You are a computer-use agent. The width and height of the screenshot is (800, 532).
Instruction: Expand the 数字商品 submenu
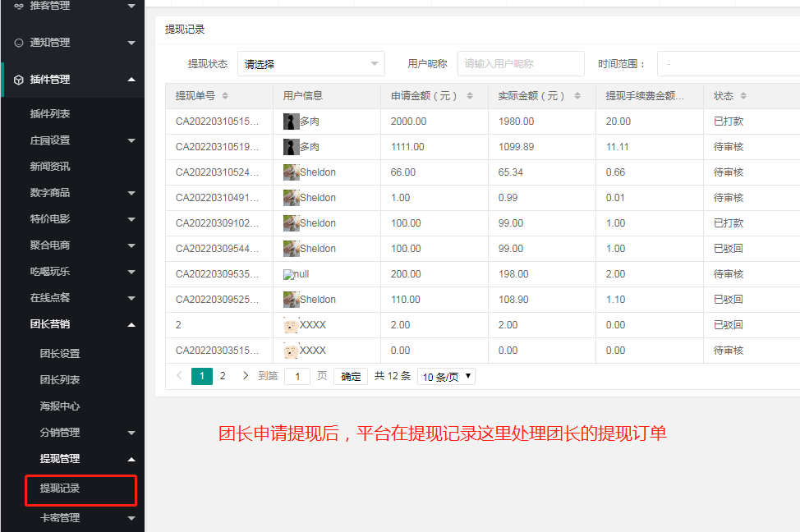click(131, 193)
